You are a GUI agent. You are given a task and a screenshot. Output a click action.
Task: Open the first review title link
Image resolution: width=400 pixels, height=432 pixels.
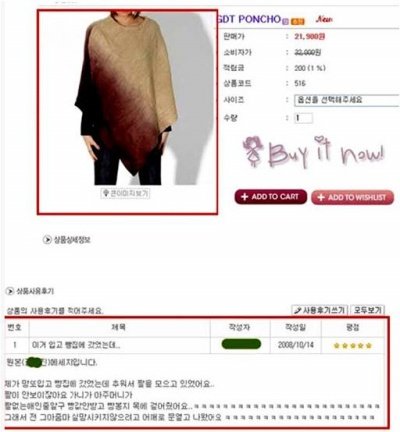[76, 345]
